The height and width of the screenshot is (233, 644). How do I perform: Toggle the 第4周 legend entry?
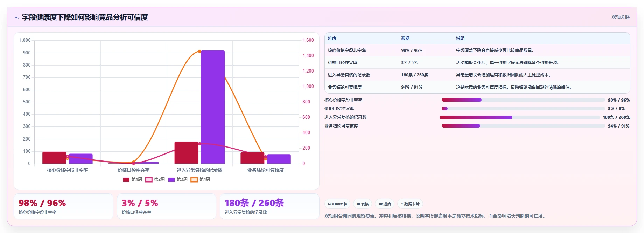coord(201,179)
